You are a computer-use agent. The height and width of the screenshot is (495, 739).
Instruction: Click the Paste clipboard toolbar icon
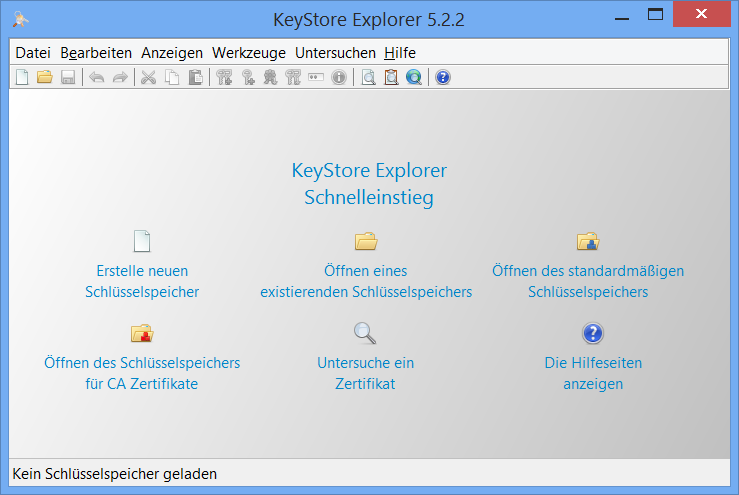coord(196,78)
